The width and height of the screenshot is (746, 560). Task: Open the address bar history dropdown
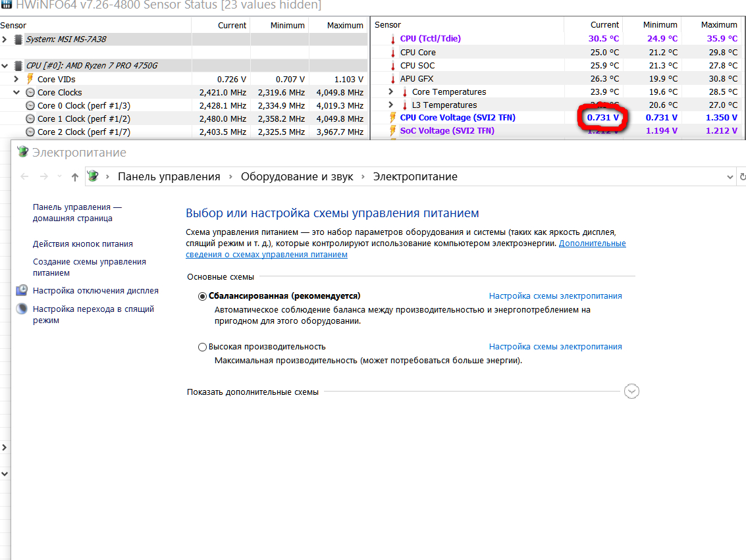click(730, 177)
